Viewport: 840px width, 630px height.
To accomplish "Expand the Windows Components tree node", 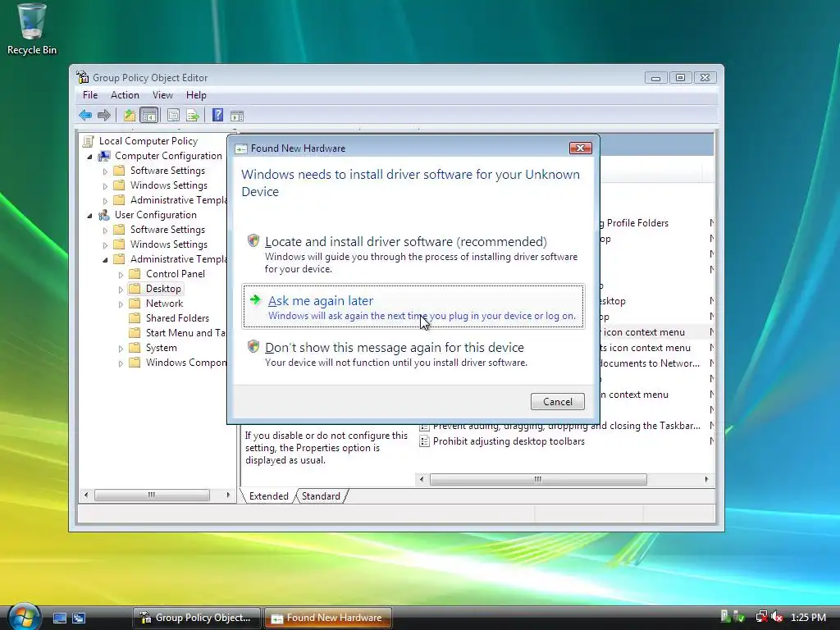I will (121, 363).
